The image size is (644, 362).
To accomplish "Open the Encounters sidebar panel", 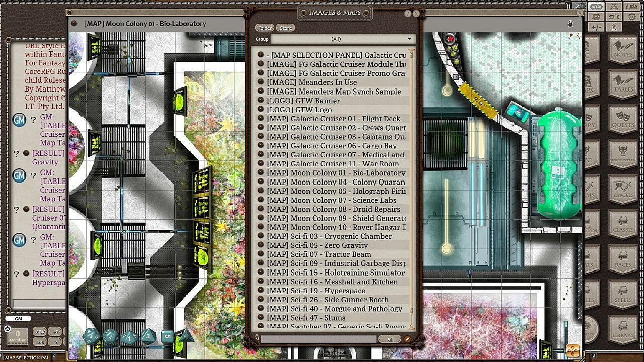I will click(623, 153).
